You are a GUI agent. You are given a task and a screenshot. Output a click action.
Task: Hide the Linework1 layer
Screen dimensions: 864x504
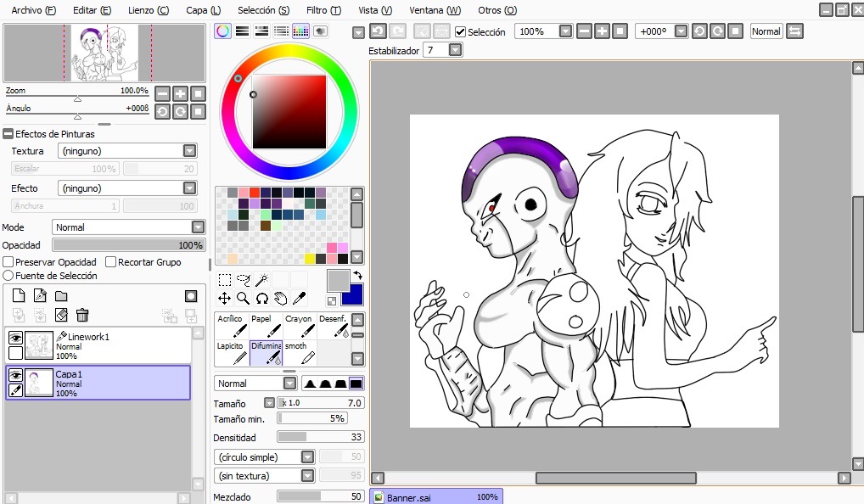15,337
